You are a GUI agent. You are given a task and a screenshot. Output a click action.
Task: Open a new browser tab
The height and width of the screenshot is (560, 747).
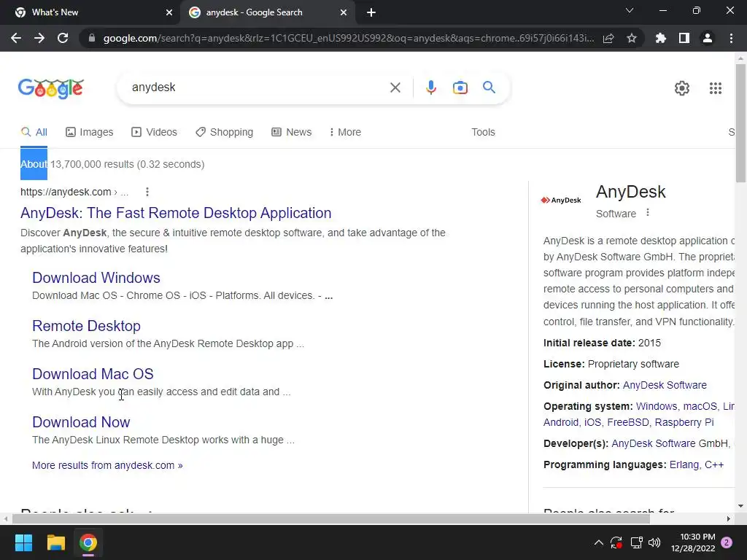point(371,12)
